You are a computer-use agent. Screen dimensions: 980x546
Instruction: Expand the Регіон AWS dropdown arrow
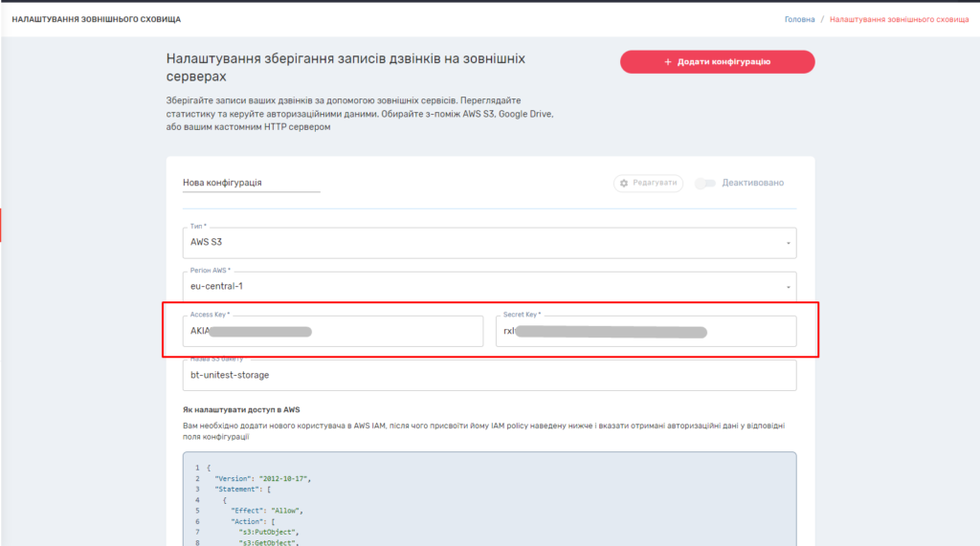point(789,286)
